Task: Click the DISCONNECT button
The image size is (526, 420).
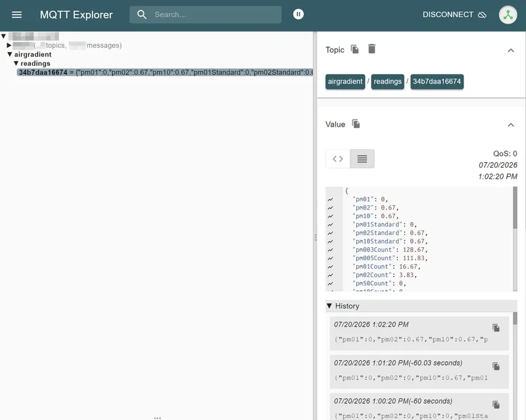Action: tap(454, 14)
